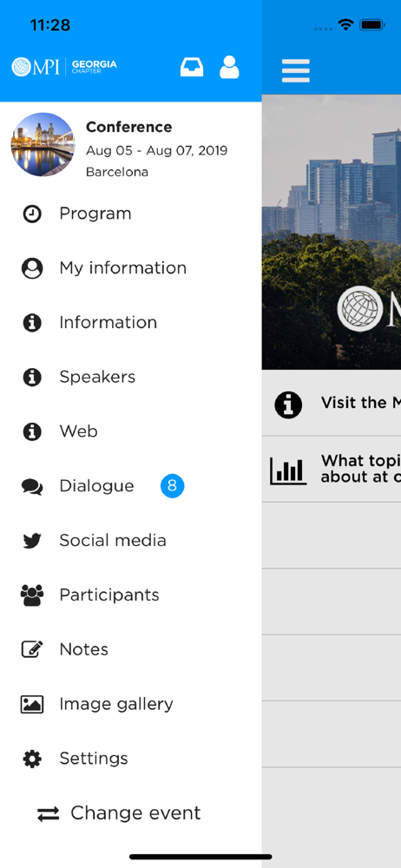Open the Web menu entry

(x=131, y=431)
